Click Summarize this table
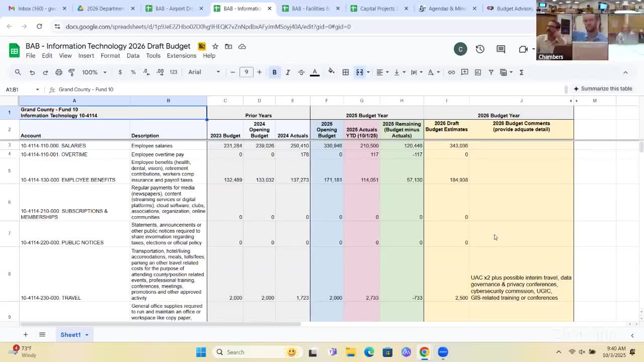Screen dimensions: 644x362 click(x=603, y=88)
